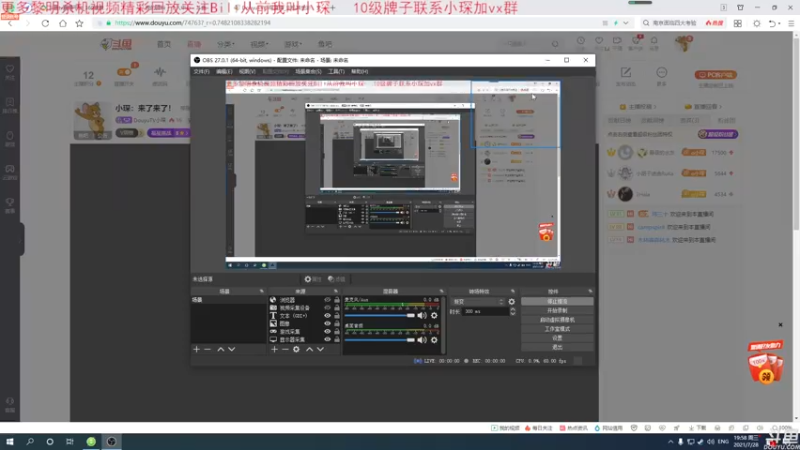Move the selected source down in the list

pyautogui.click(x=320, y=349)
